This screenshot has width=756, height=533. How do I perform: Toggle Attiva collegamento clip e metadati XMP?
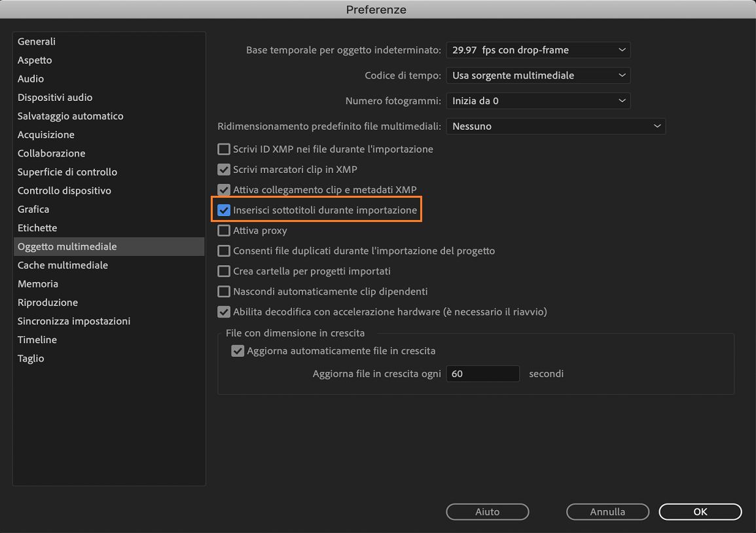[x=224, y=190]
